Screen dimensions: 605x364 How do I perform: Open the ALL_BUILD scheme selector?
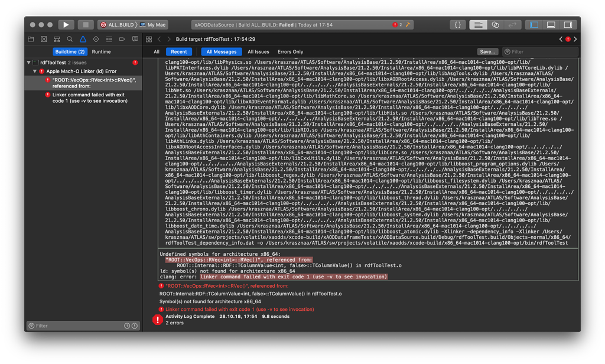tap(118, 25)
